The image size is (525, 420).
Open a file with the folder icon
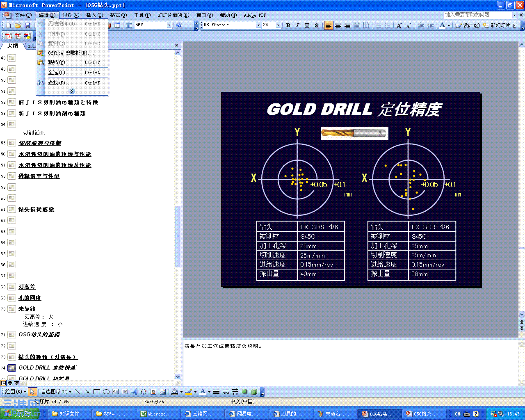click(18, 25)
